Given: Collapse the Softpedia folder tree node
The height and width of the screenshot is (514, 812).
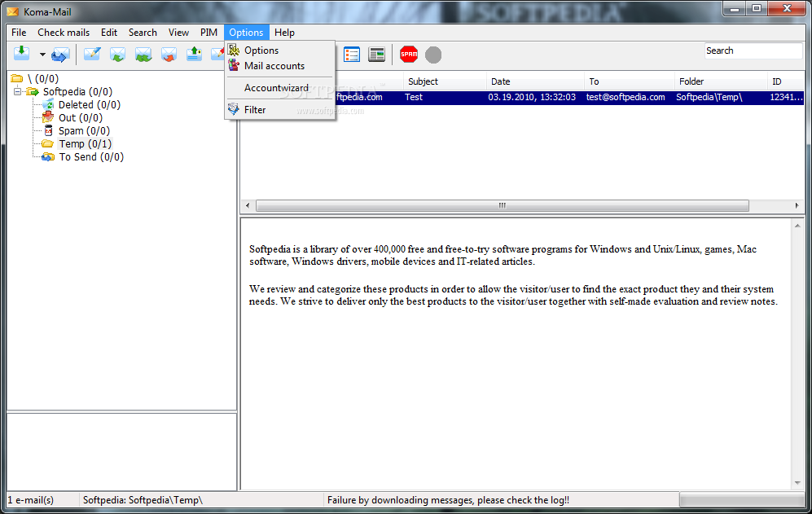Looking at the screenshot, I should pyautogui.click(x=17, y=91).
